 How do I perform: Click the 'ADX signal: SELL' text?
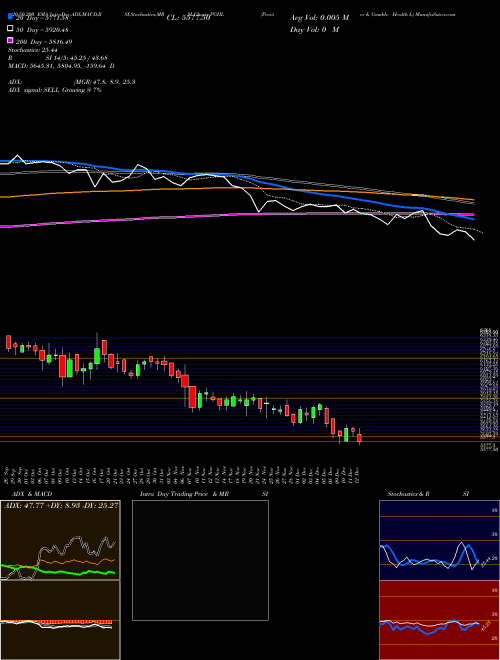pos(34,90)
